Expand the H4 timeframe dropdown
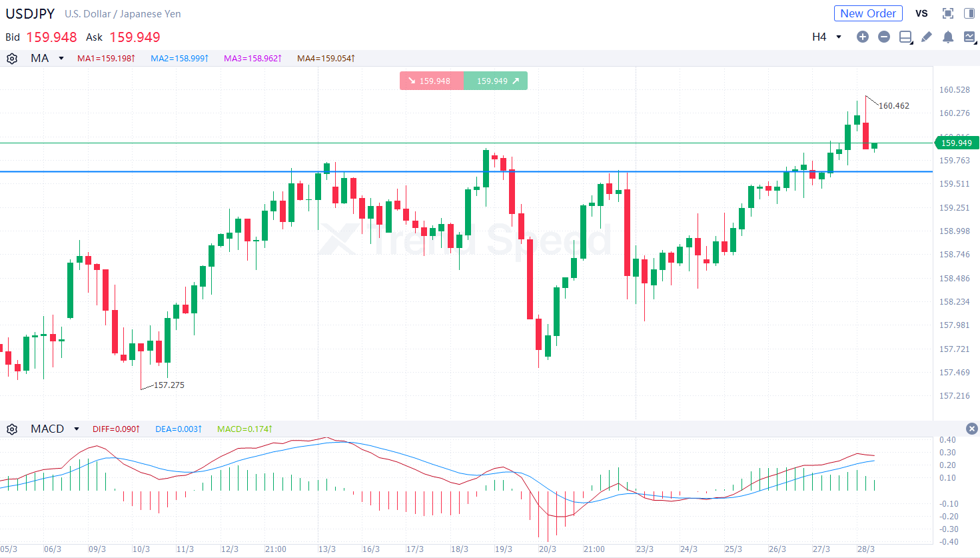The height and width of the screenshot is (558, 980). 827,37
